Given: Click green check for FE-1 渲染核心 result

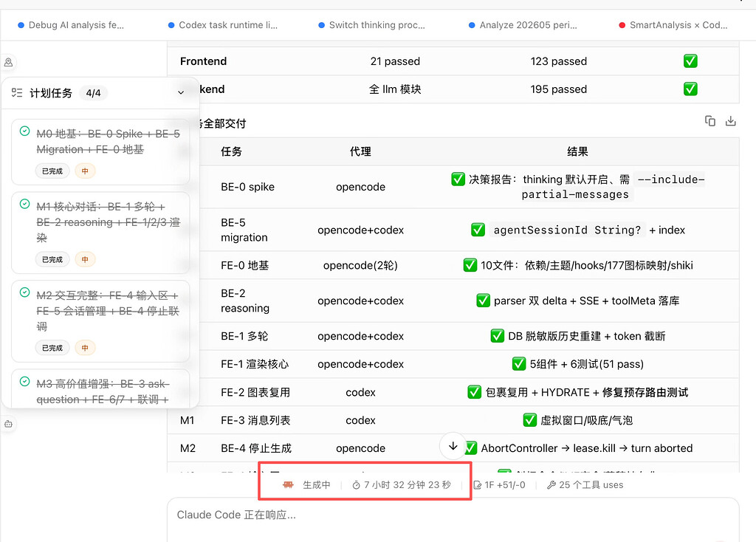Looking at the screenshot, I should click(519, 364).
